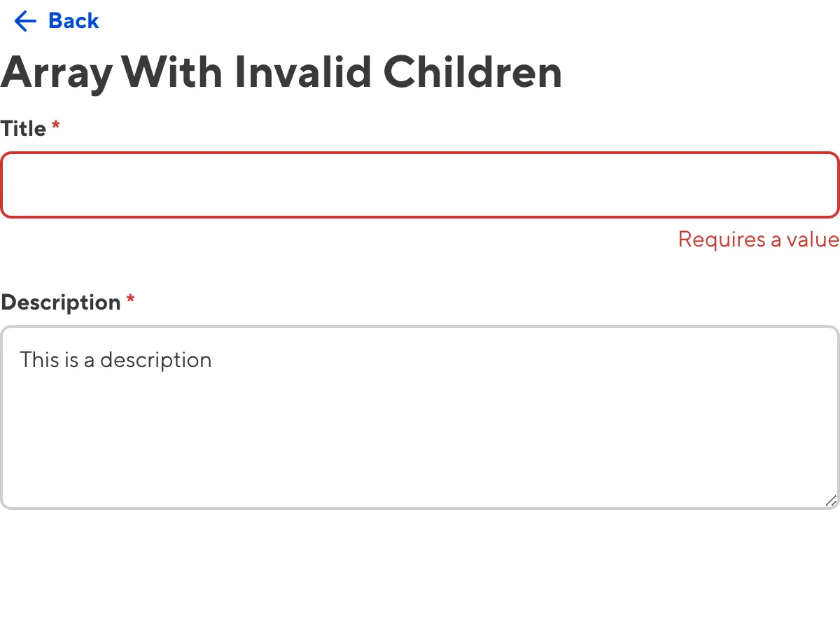Select the "Array With Invalid Children" heading

click(281, 71)
